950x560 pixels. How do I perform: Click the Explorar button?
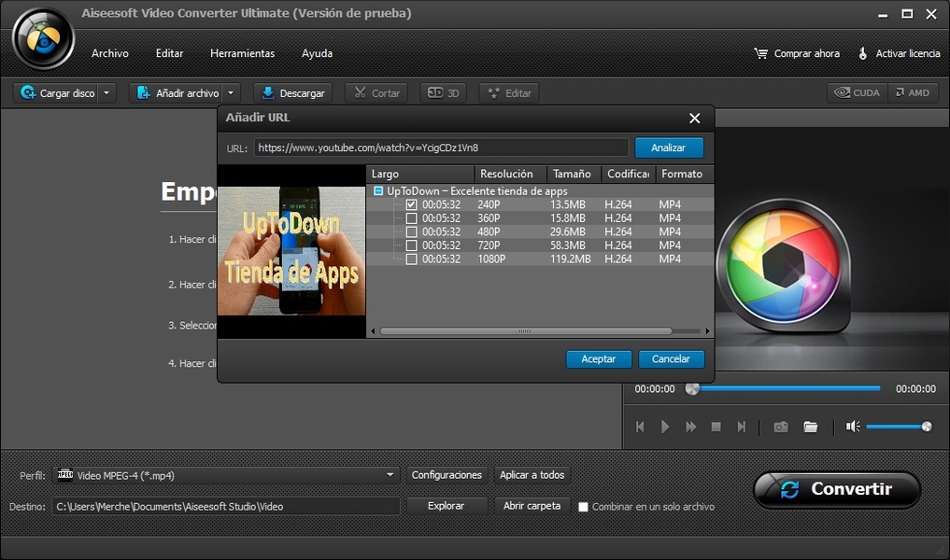point(447,506)
